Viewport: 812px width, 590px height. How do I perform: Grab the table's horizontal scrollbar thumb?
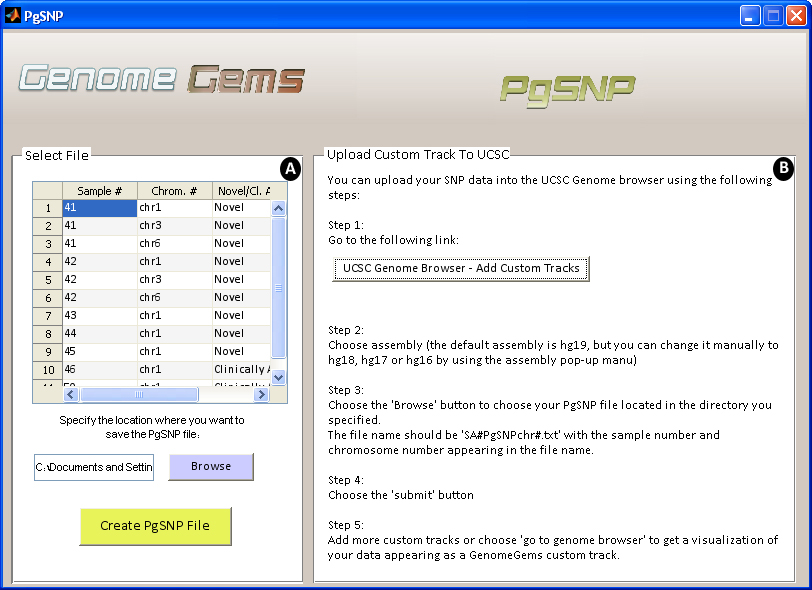[x=139, y=395]
